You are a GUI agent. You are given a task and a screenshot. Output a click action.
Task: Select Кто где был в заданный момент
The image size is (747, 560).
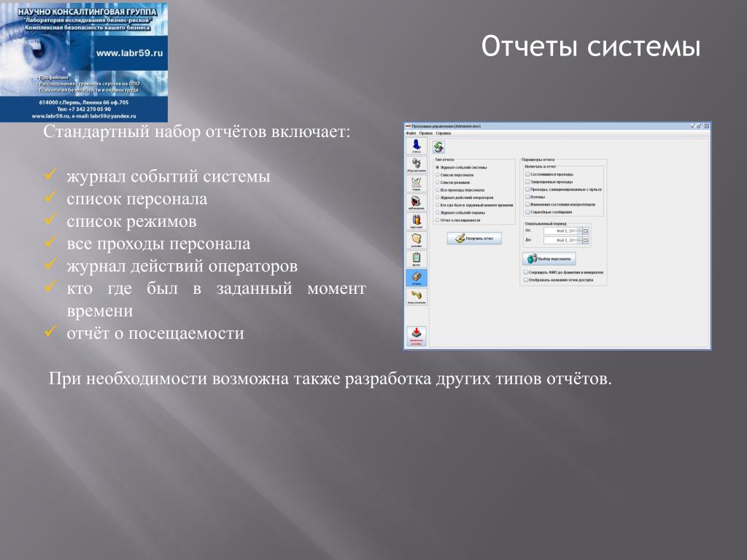(474, 205)
